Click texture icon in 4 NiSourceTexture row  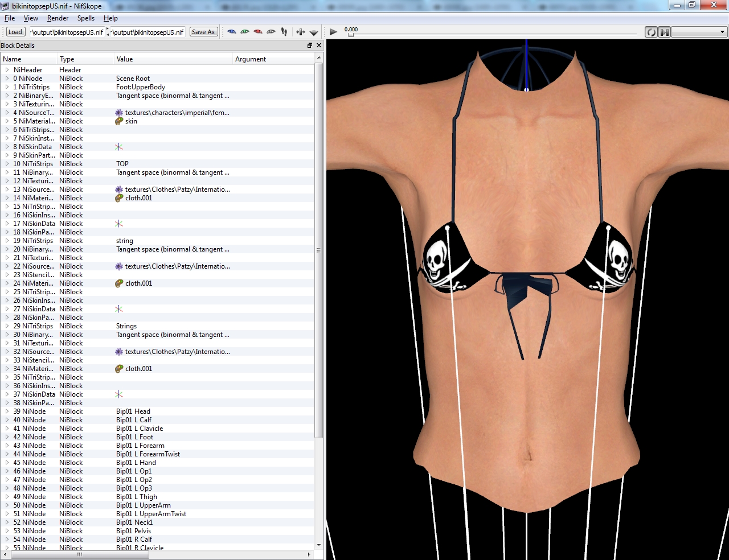(x=119, y=113)
